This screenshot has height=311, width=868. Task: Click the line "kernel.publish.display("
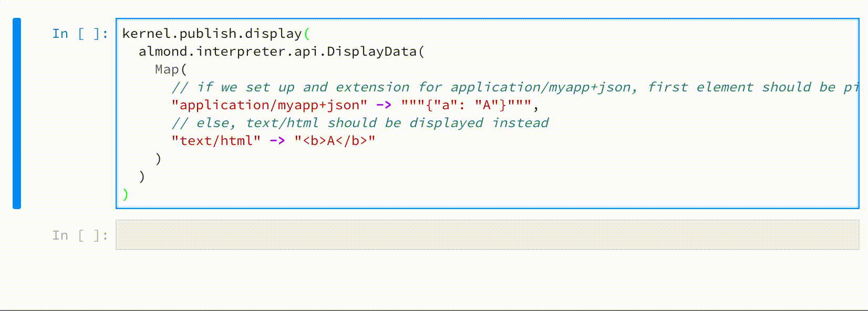coord(216,34)
